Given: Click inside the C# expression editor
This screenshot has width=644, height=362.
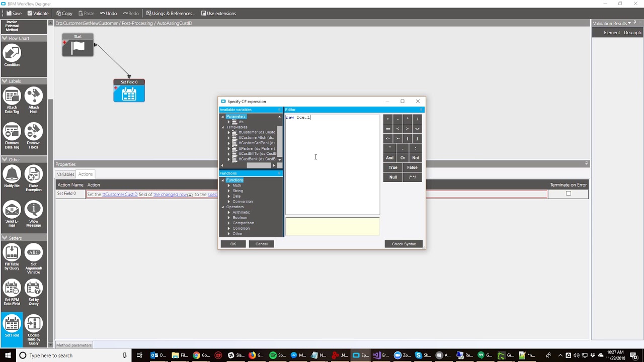Looking at the screenshot, I should pyautogui.click(x=333, y=165).
